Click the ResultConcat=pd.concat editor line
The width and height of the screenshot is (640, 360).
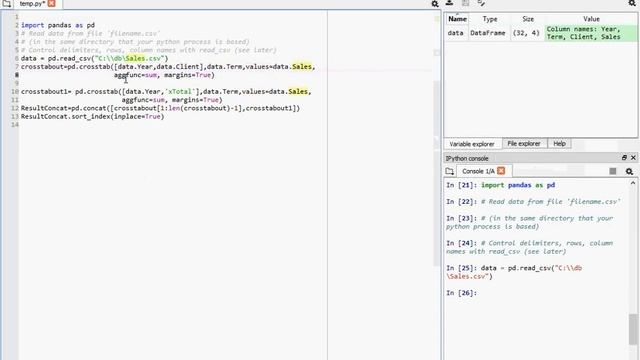160,108
